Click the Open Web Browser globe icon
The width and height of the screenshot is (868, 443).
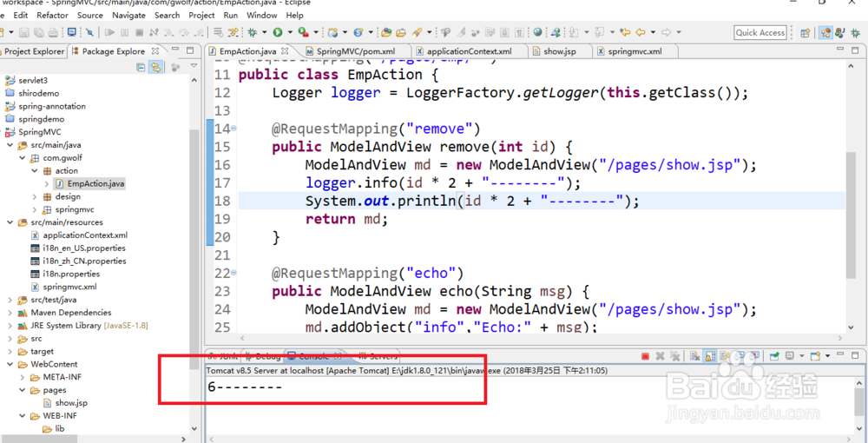pos(537,32)
